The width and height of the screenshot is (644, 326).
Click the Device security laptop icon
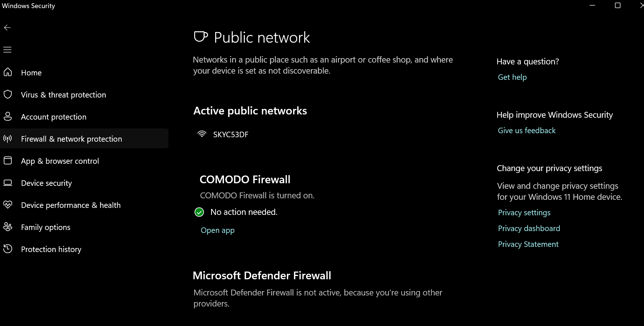pyautogui.click(x=8, y=183)
